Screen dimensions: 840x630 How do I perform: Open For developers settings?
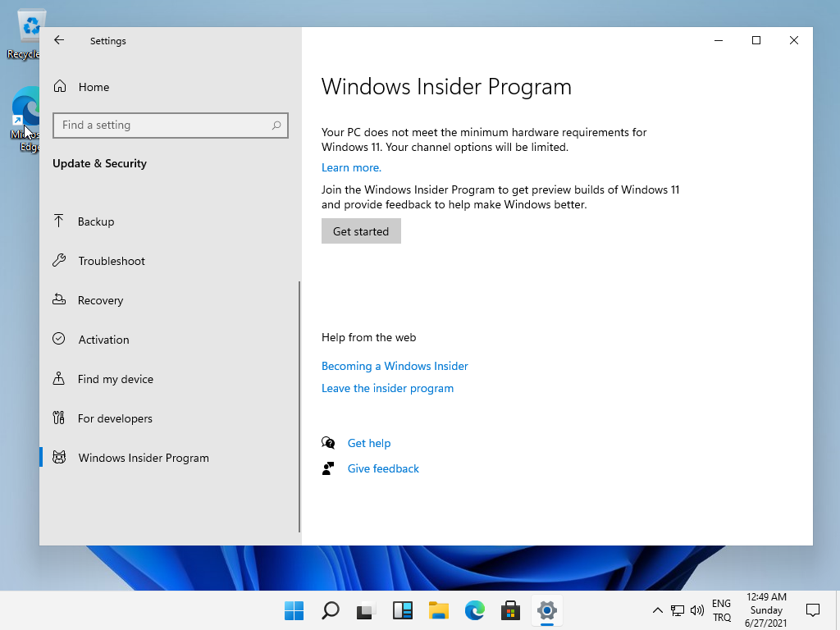click(x=114, y=418)
